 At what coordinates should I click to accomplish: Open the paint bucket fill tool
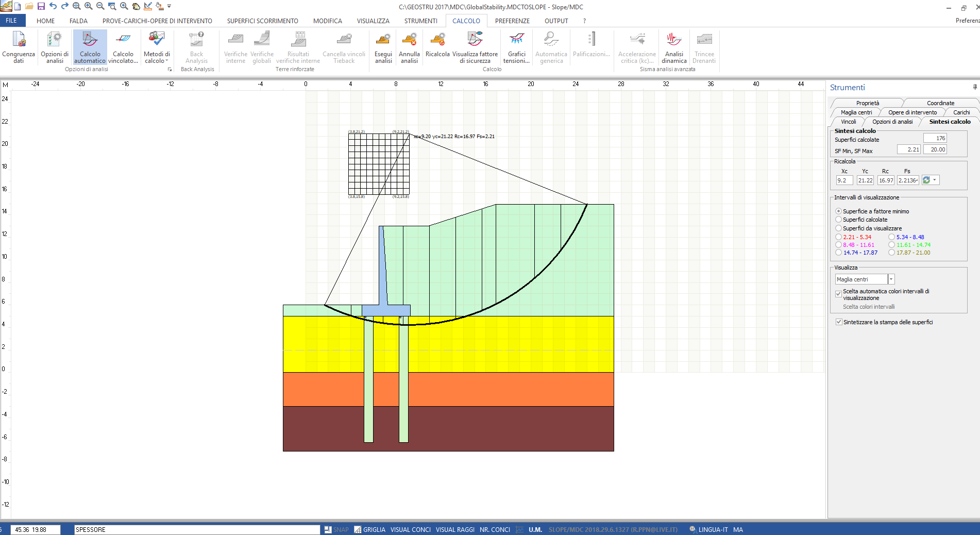point(160,6)
